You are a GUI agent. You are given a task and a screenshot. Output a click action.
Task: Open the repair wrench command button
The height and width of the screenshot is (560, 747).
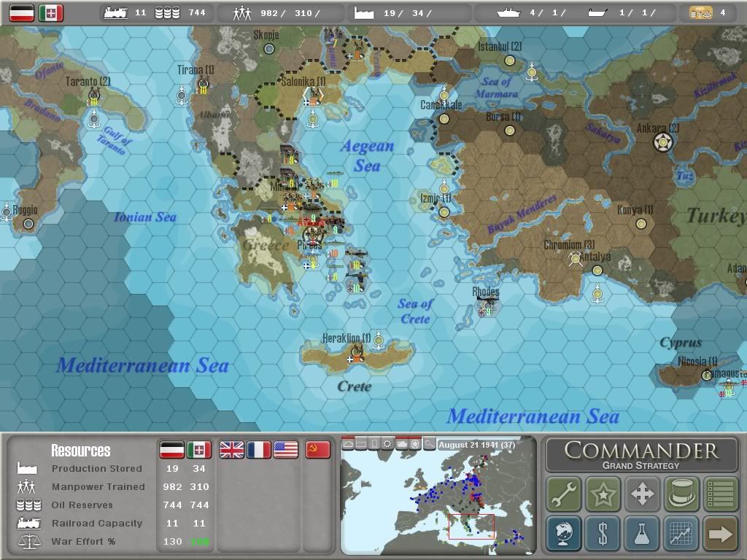tap(564, 494)
